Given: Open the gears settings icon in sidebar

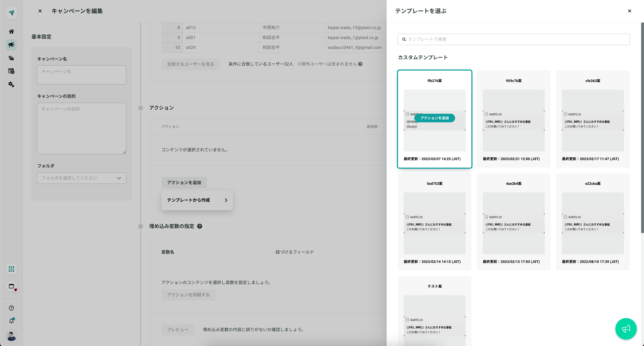Looking at the screenshot, I should click(x=11, y=84).
